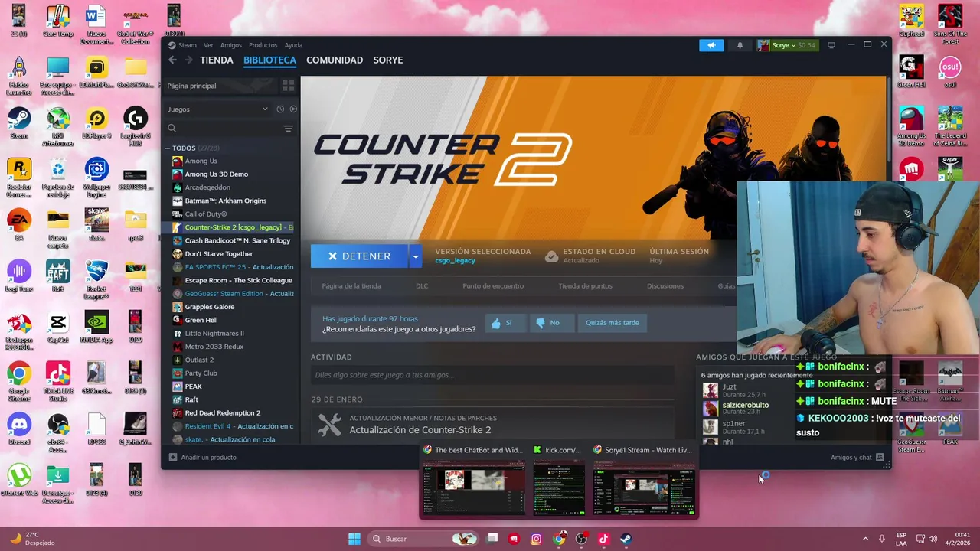Open Actualización de Counter-Strike 2 news
980x551 pixels.
coord(420,430)
